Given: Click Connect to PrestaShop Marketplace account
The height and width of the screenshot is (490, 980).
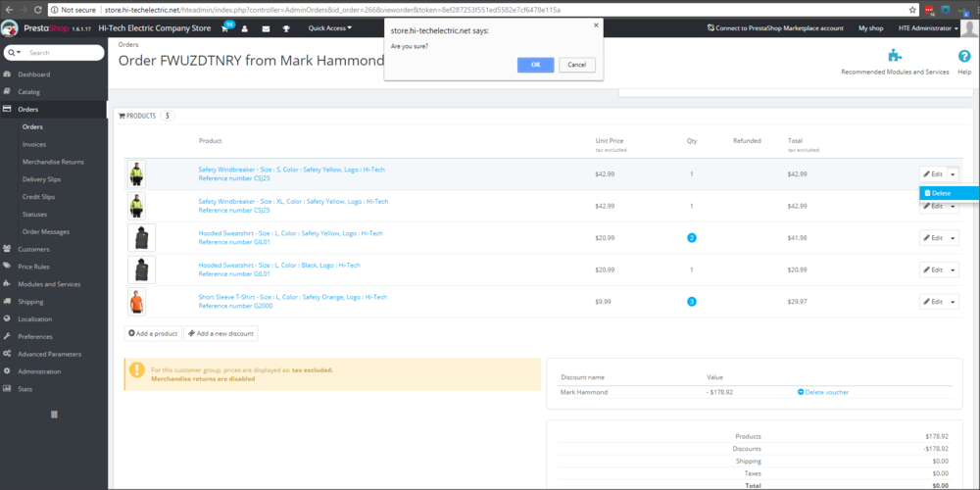Looking at the screenshot, I should (775, 28).
